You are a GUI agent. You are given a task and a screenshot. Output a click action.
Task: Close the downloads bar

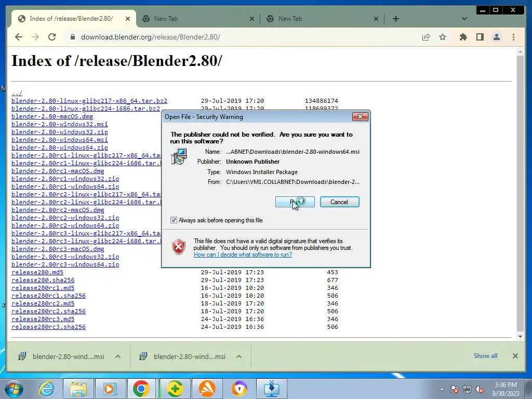coord(515,356)
